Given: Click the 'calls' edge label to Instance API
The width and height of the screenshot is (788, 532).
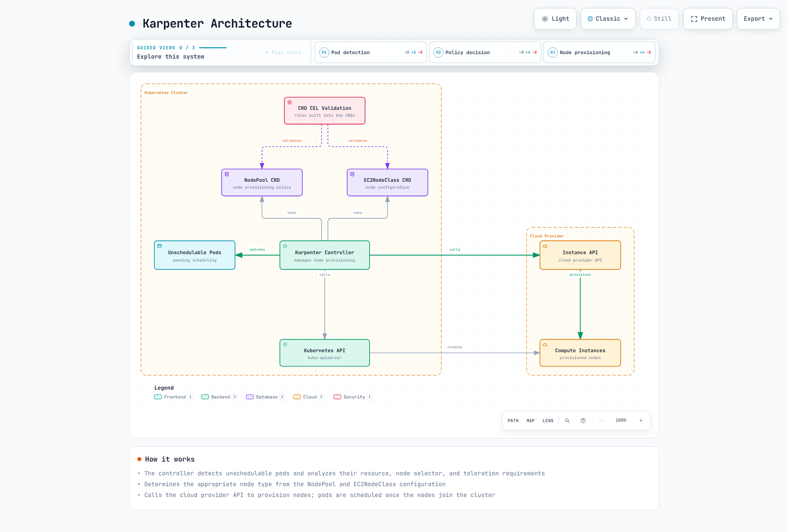Looking at the screenshot, I should coord(455,250).
